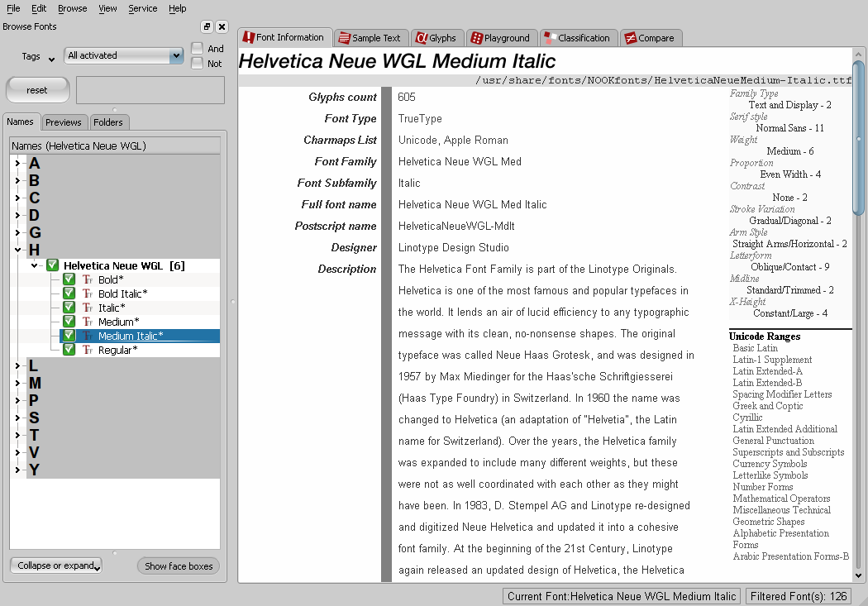Click the Classification tab icon
This screenshot has height=606, width=868.
tap(550, 38)
